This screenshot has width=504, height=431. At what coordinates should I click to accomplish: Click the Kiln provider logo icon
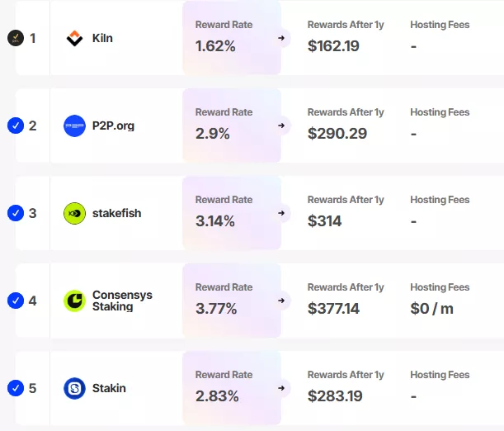[74, 38]
